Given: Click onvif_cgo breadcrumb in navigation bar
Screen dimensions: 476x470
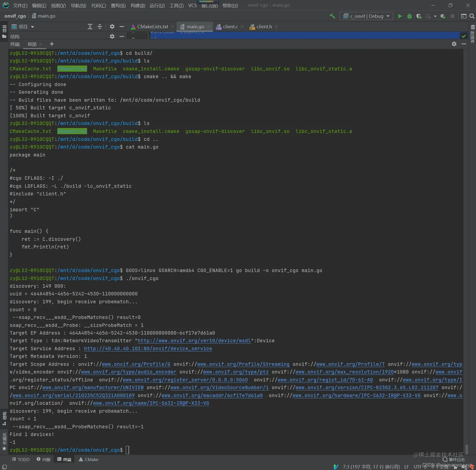Looking at the screenshot, I should pyautogui.click(x=15, y=16).
